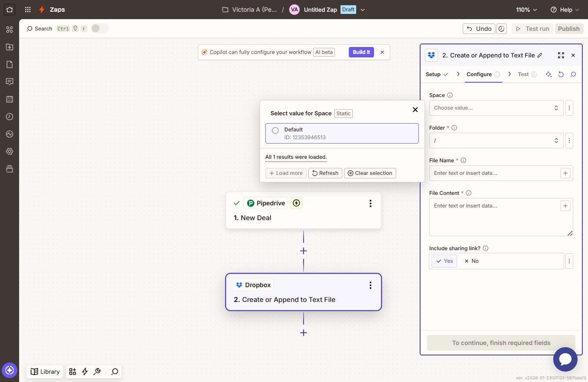Click the lightning trigger icon on Pipedrive step
The height and width of the screenshot is (382, 588).
click(297, 203)
